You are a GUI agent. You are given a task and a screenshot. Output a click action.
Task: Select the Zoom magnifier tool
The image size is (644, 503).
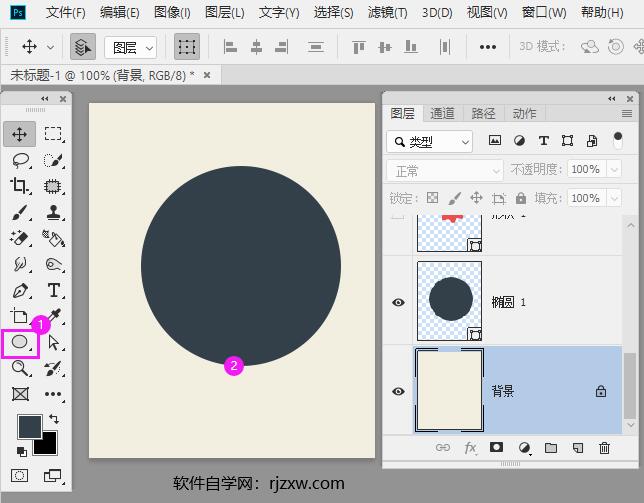coord(20,368)
